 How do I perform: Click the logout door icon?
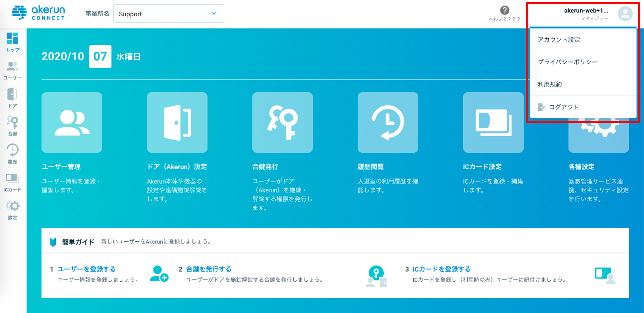coord(541,107)
